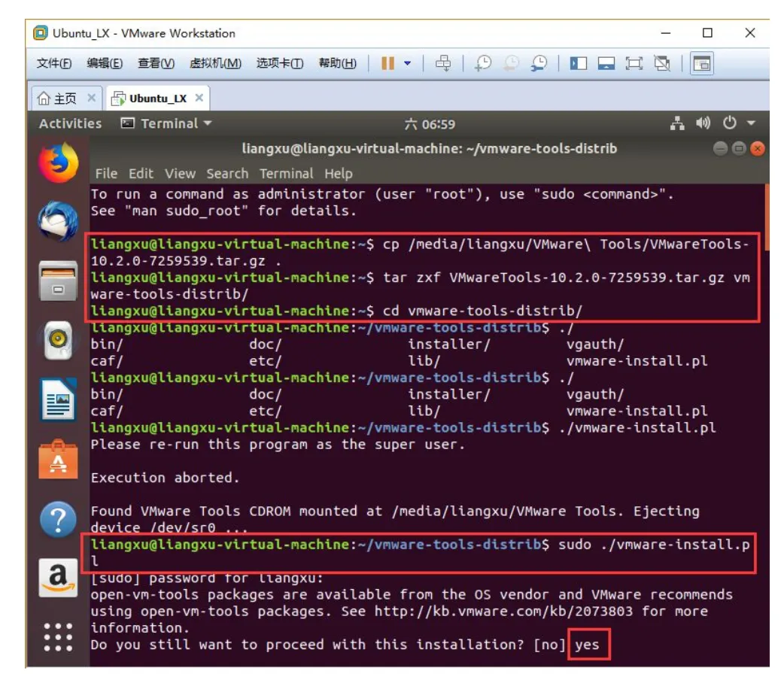Open the 帮助(H) menu
This screenshot has height=680, width=784.
pyautogui.click(x=338, y=63)
